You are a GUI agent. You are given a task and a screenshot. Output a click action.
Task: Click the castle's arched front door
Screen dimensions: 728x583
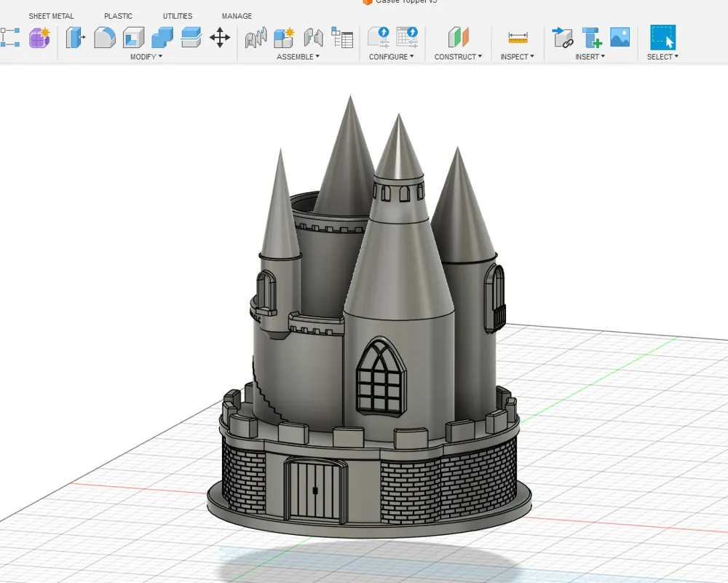315,490
